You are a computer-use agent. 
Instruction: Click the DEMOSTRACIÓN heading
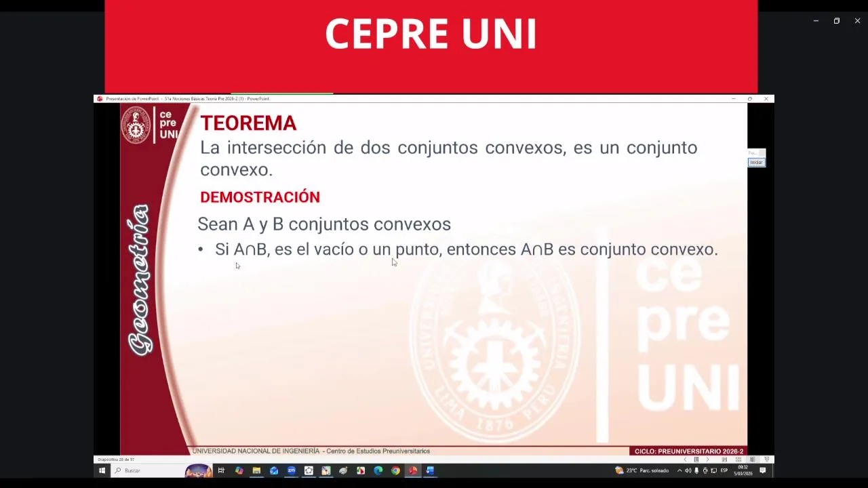coord(260,197)
